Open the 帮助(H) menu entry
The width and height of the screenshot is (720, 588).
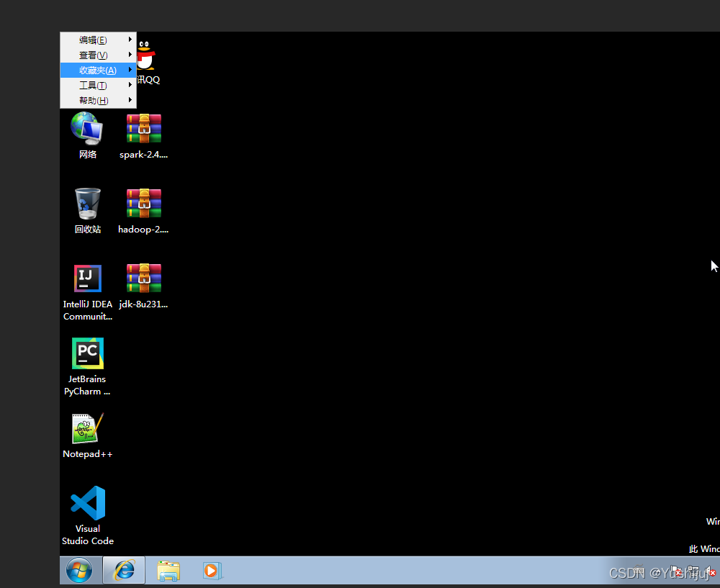click(x=98, y=101)
